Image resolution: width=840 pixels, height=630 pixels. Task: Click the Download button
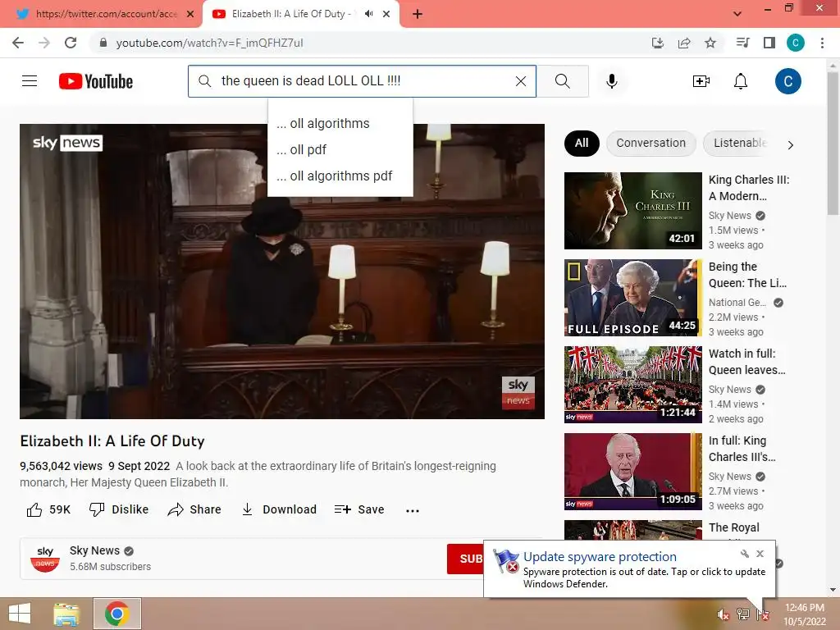click(x=279, y=509)
